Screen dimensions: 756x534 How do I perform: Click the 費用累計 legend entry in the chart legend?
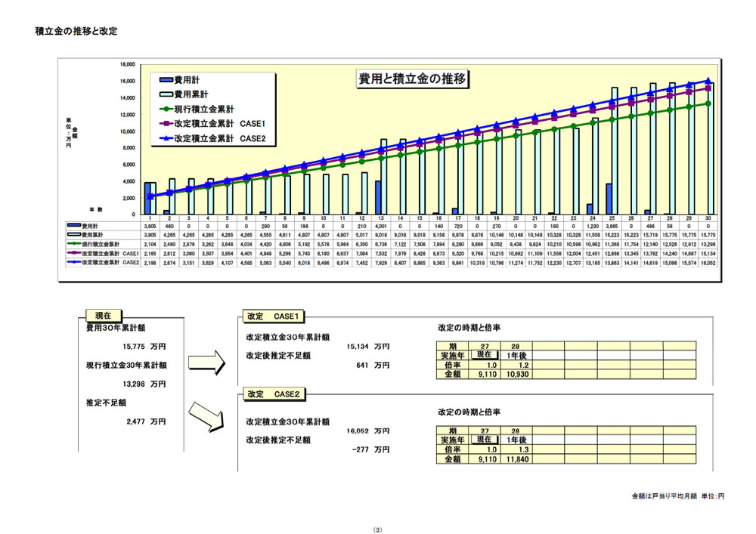coord(188,94)
